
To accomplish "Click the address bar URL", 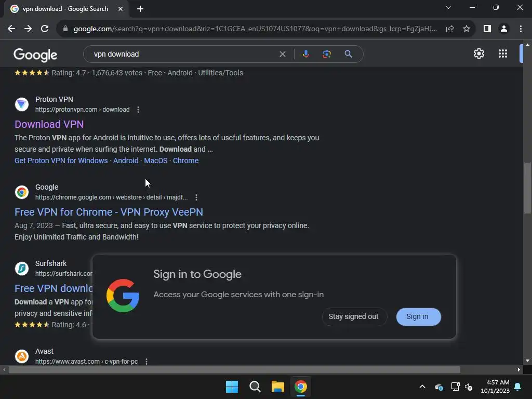I will pos(255,29).
